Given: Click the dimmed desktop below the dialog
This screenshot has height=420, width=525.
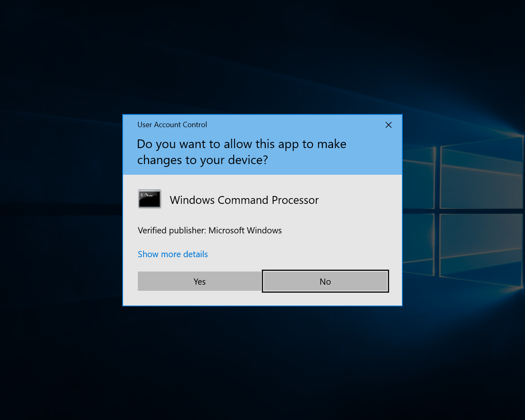Looking at the screenshot, I should click(x=262, y=361).
